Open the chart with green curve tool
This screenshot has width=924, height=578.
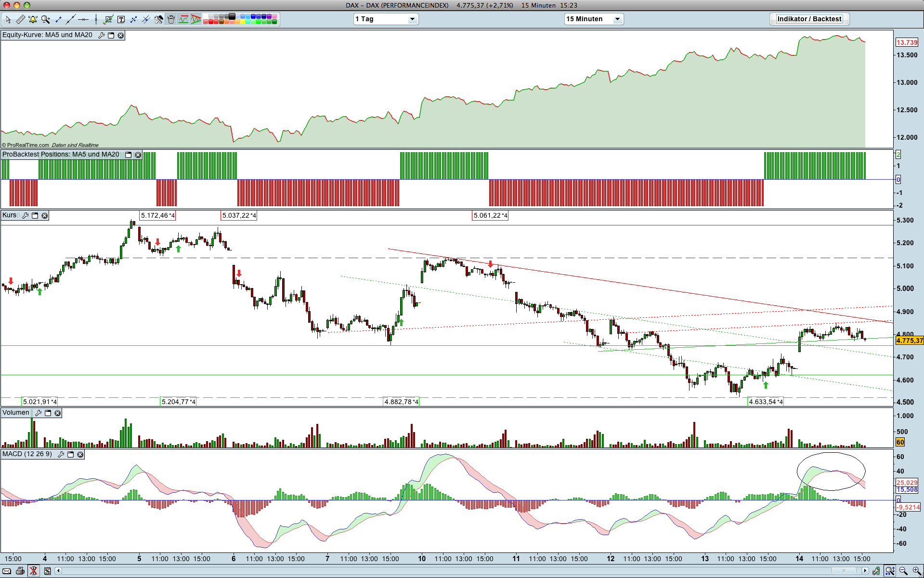pyautogui.click(x=108, y=19)
